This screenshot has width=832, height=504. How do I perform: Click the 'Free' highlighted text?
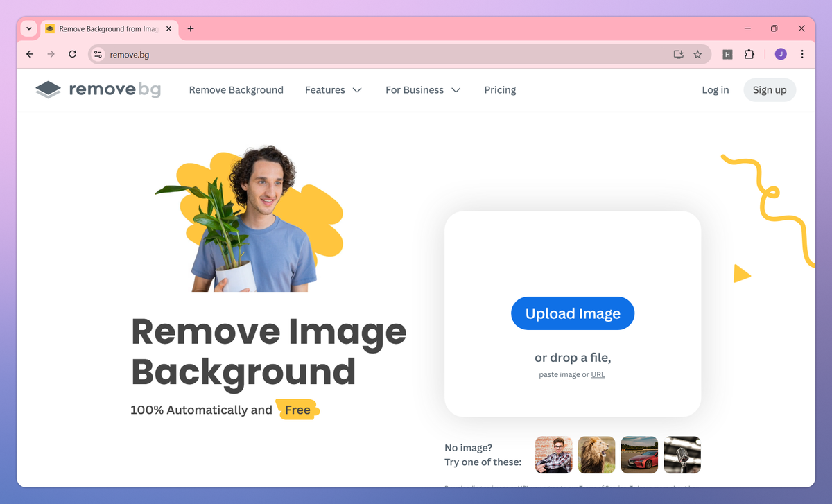pyautogui.click(x=297, y=410)
